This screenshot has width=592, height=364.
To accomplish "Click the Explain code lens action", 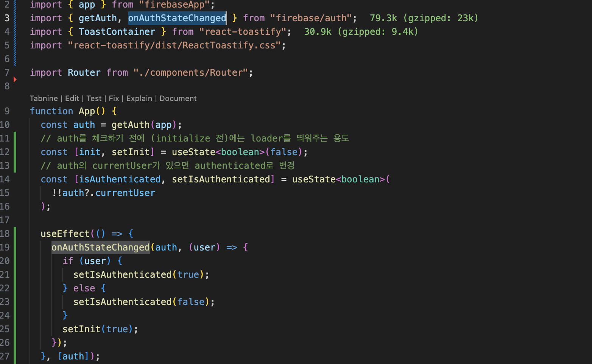I will [x=139, y=98].
